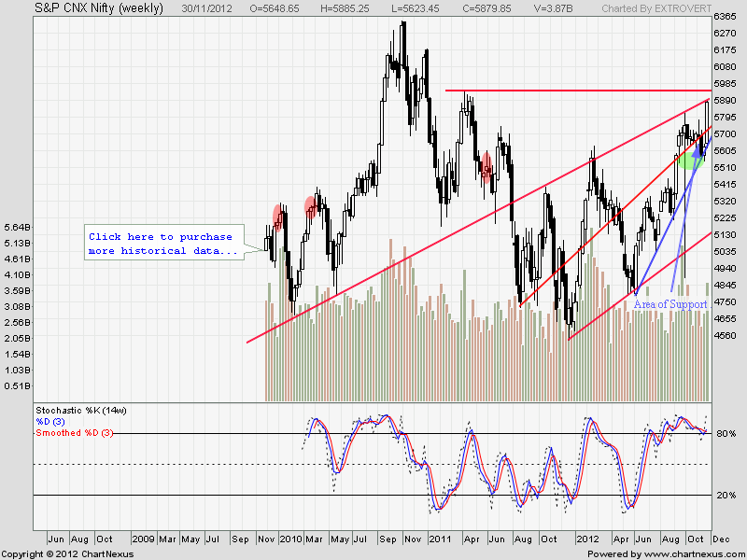Select the leftmost red circle marker
The image size is (747, 560).
point(278,216)
